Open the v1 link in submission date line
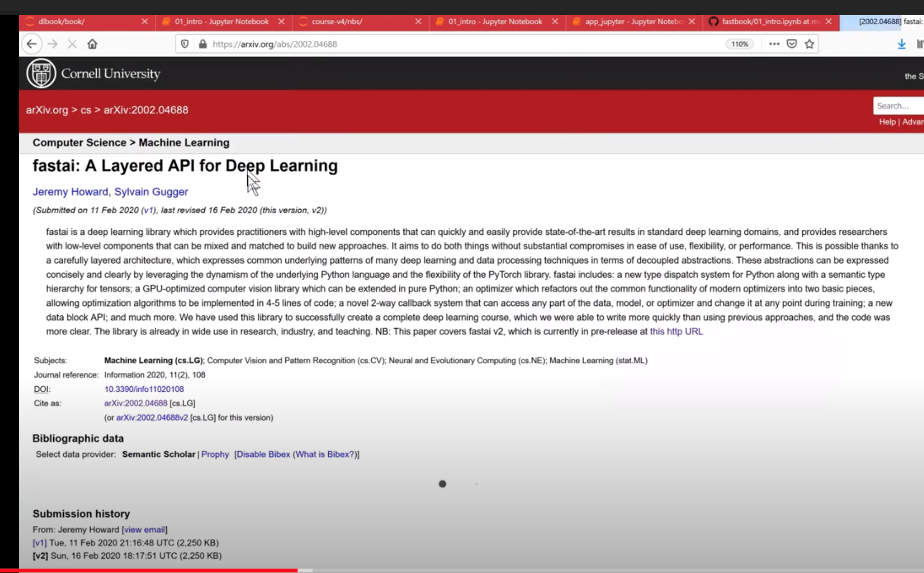Viewport: 924px width, 573px height. pyautogui.click(x=148, y=210)
